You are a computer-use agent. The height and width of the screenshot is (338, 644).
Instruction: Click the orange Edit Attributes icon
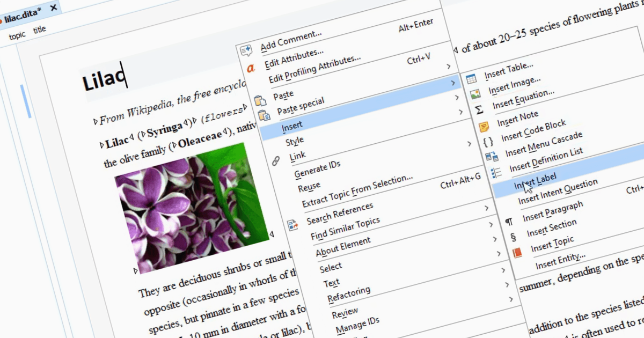click(x=251, y=68)
